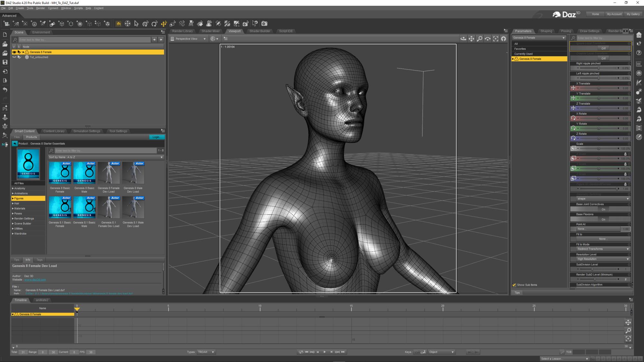This screenshot has height=362, width=644.
Task: Click the My Gallery button
Action: [633, 14]
